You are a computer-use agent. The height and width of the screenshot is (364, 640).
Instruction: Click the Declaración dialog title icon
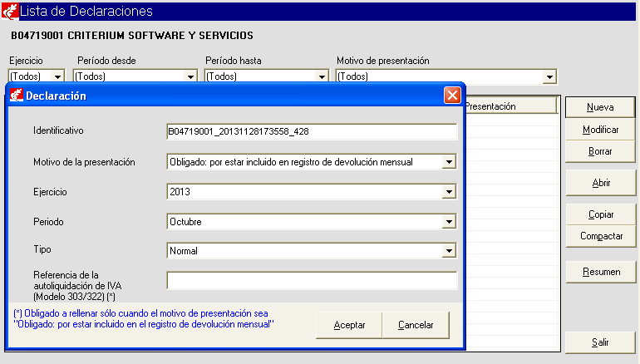point(17,96)
